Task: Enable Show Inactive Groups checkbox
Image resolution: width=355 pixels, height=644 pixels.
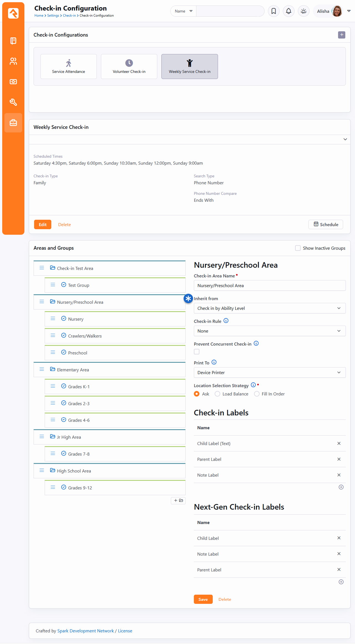Action: pyautogui.click(x=298, y=248)
